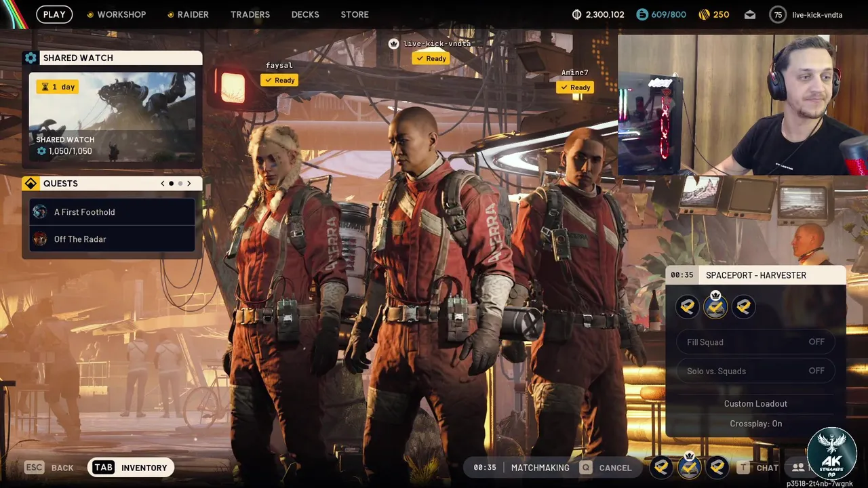Viewport: 868px width, 488px height.
Task: Go to the previous quests page arrow
Action: coord(163,184)
